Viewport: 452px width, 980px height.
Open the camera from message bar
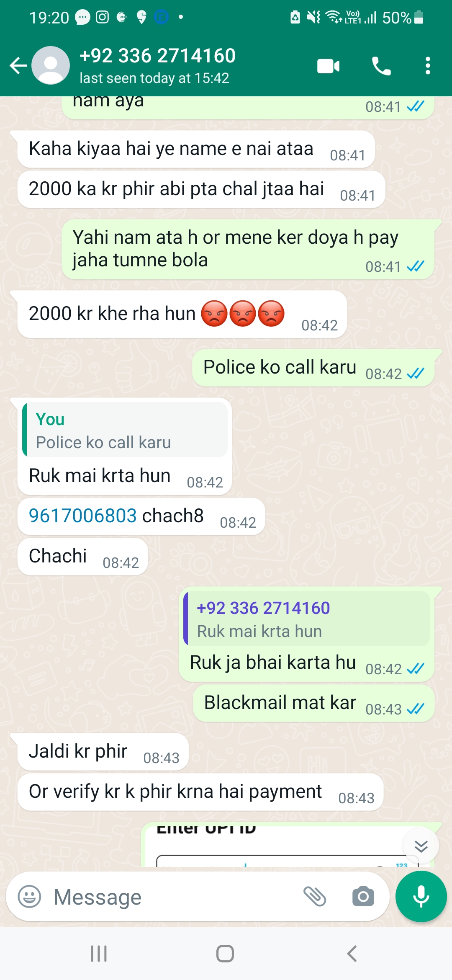[363, 897]
